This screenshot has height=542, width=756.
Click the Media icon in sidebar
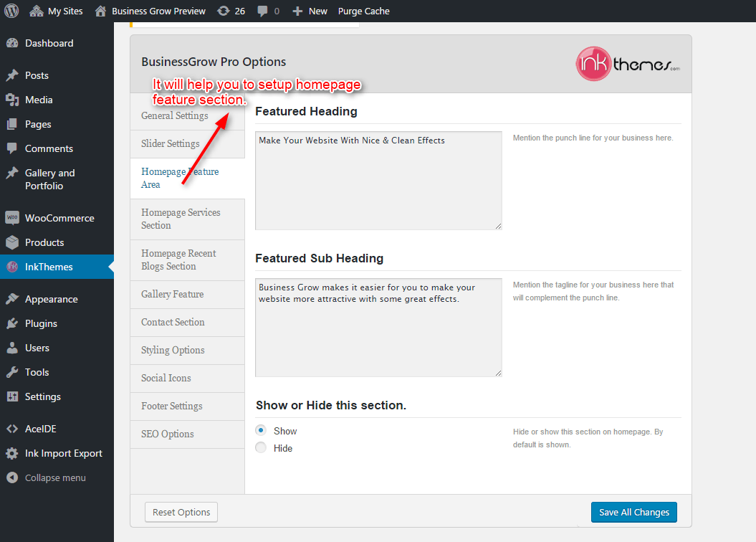tap(12, 100)
